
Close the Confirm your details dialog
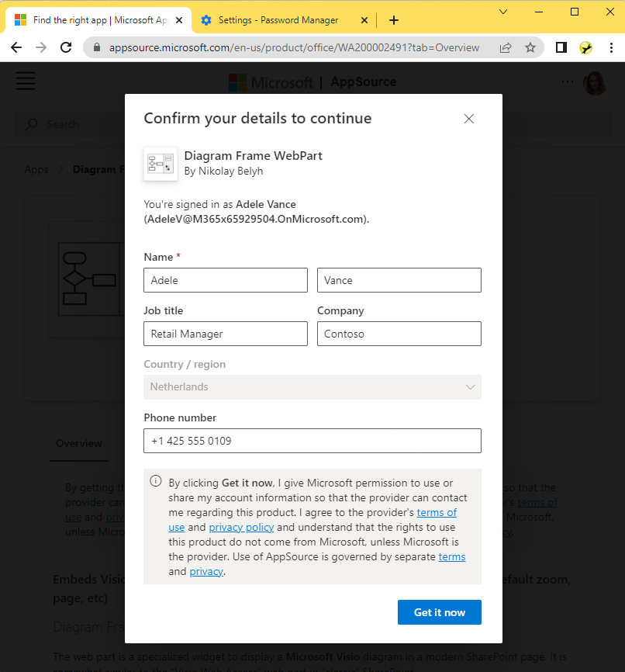pyautogui.click(x=468, y=119)
